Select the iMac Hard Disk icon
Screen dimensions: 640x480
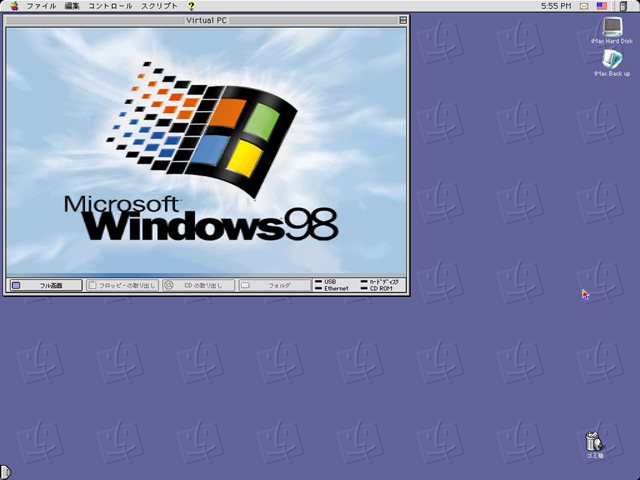pos(612,27)
